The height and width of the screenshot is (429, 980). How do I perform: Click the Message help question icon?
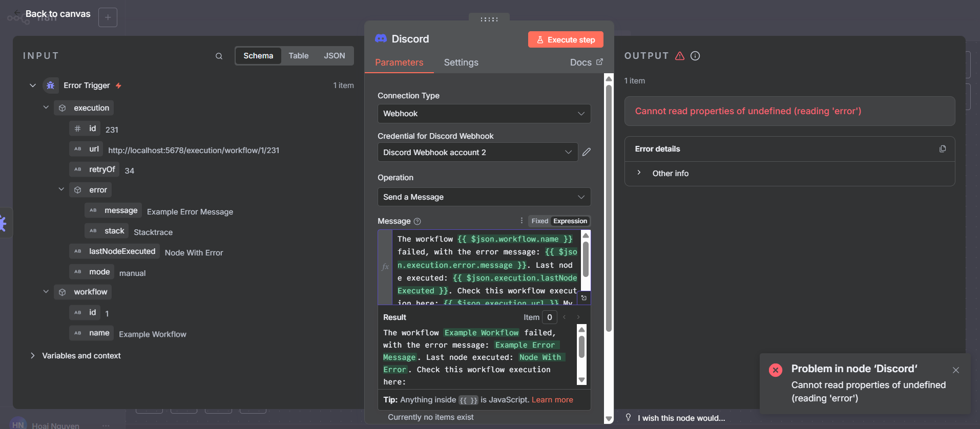pos(417,221)
